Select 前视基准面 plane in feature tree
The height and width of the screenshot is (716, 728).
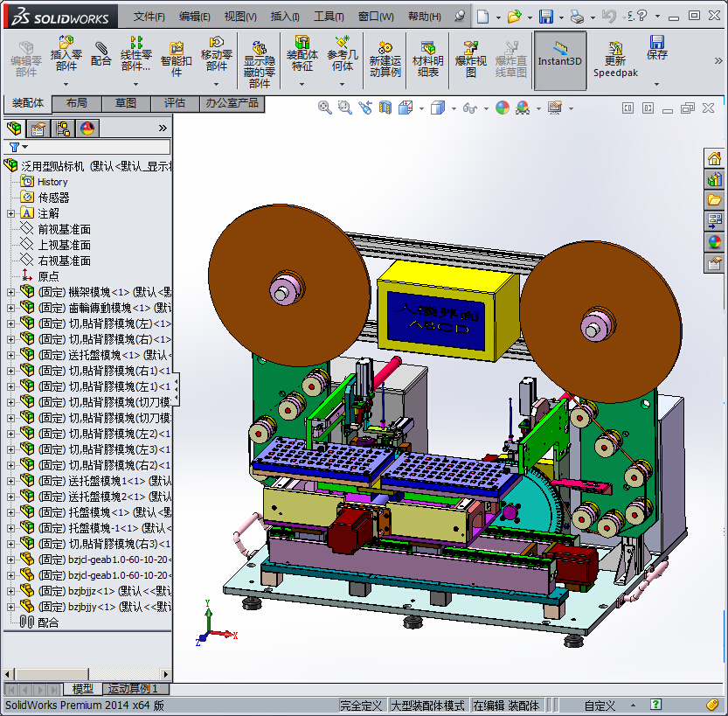[64, 229]
